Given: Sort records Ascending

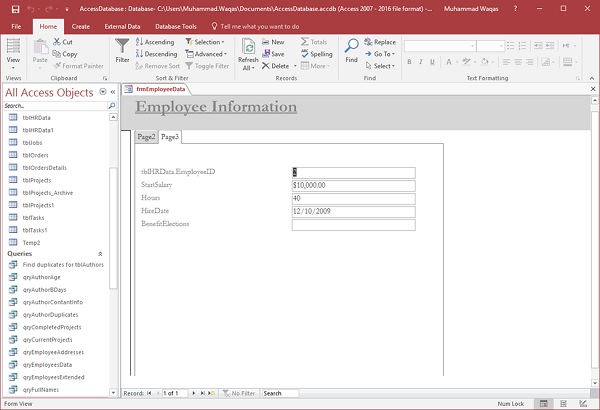Looking at the screenshot, I should 158,42.
